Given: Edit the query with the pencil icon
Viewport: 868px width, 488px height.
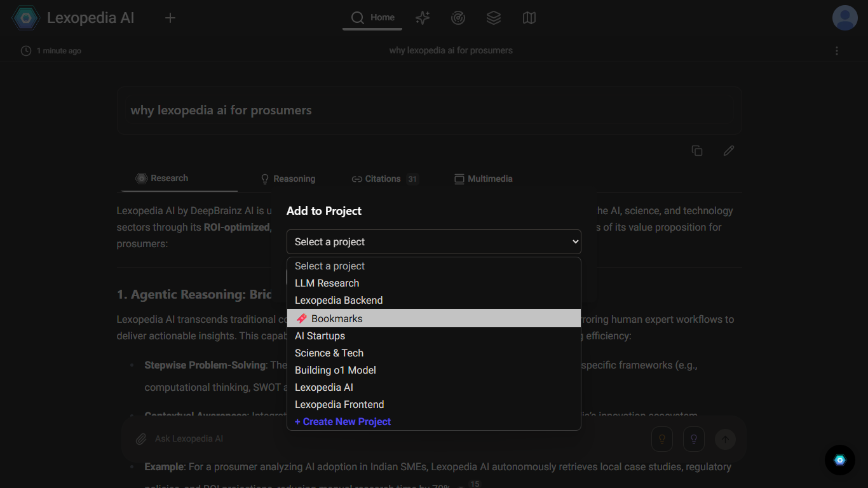Looking at the screenshot, I should (729, 151).
